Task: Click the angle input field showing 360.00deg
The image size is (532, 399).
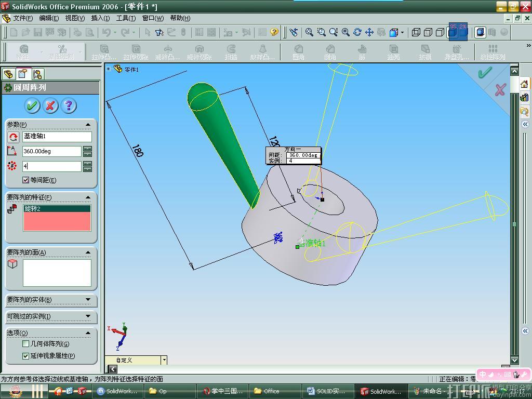Action: click(51, 151)
